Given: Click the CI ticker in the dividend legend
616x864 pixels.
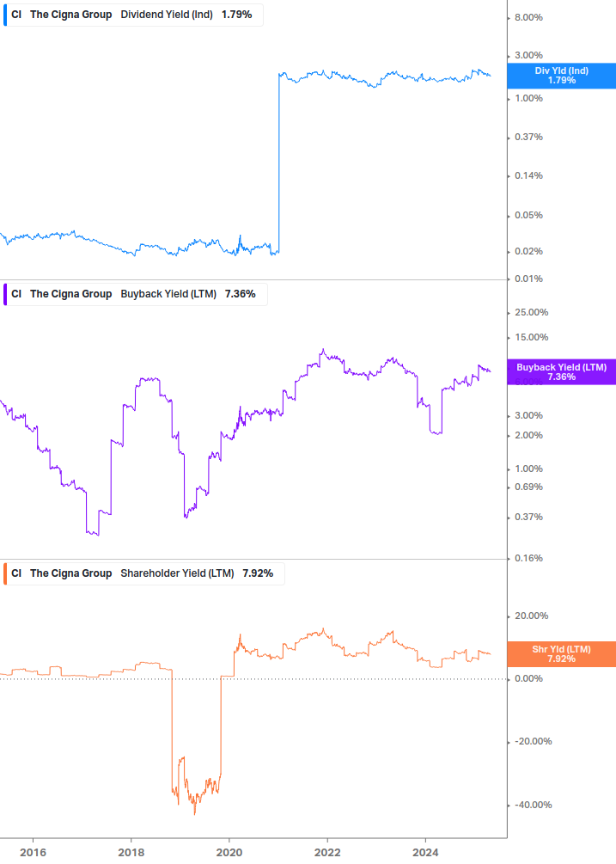Looking at the screenshot, I should 16,15.
